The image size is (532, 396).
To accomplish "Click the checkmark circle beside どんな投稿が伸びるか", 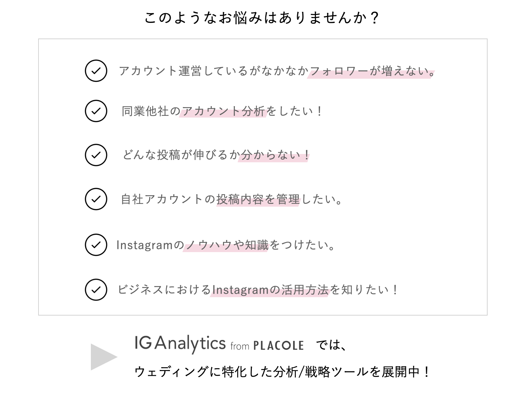I will (96, 155).
